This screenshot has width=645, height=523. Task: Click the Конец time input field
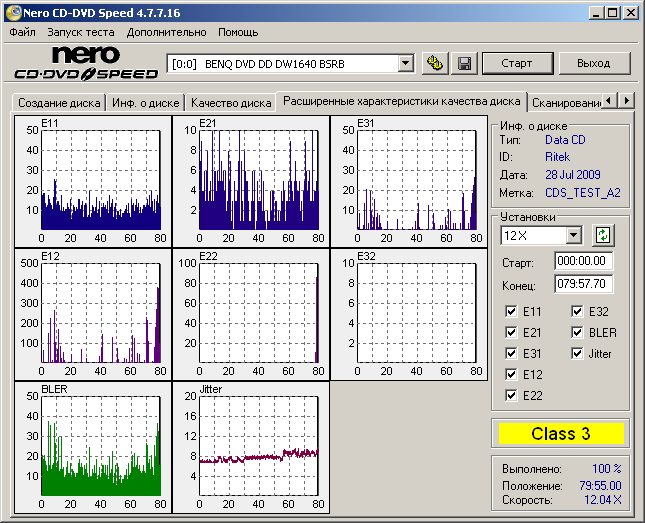click(583, 285)
